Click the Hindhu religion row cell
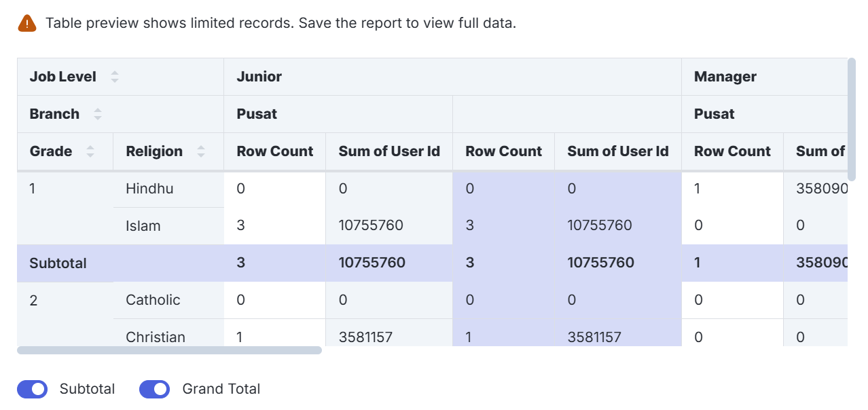 click(149, 189)
